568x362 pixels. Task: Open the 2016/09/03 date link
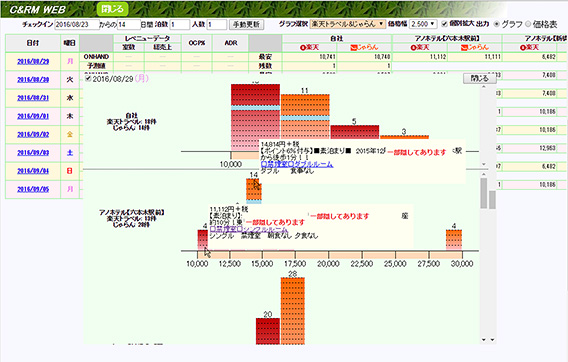pyautogui.click(x=33, y=153)
